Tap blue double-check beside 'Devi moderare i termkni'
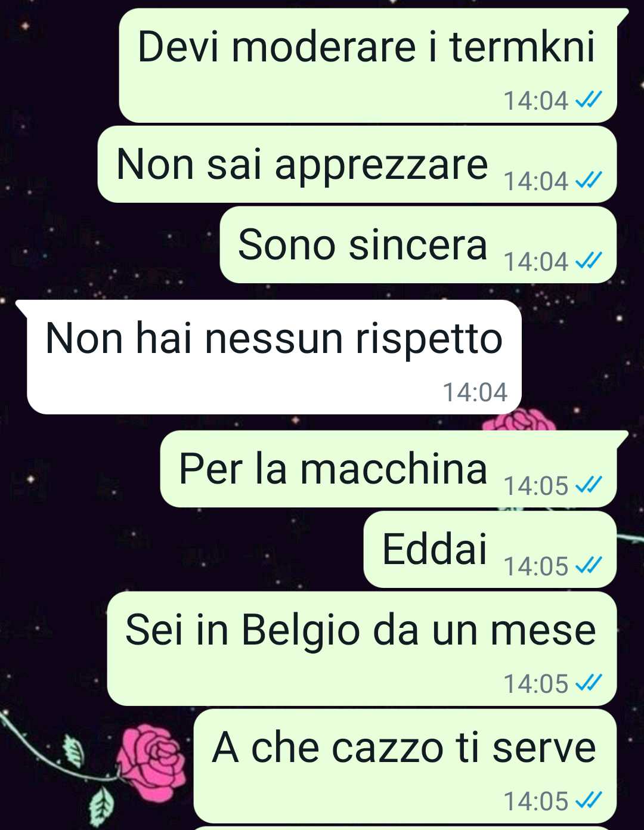This screenshot has height=830, width=644. click(588, 100)
